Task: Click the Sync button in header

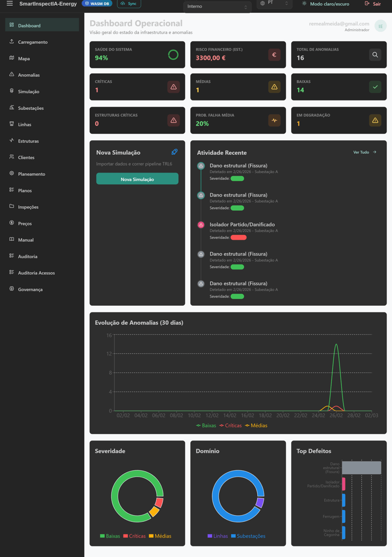Action: click(x=129, y=4)
